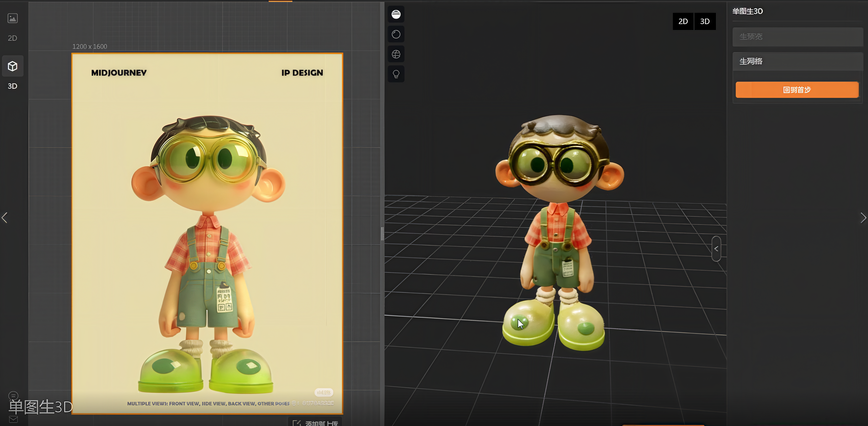
Task: Open the image mode icon in left sidebar
Action: pyautogui.click(x=12, y=18)
